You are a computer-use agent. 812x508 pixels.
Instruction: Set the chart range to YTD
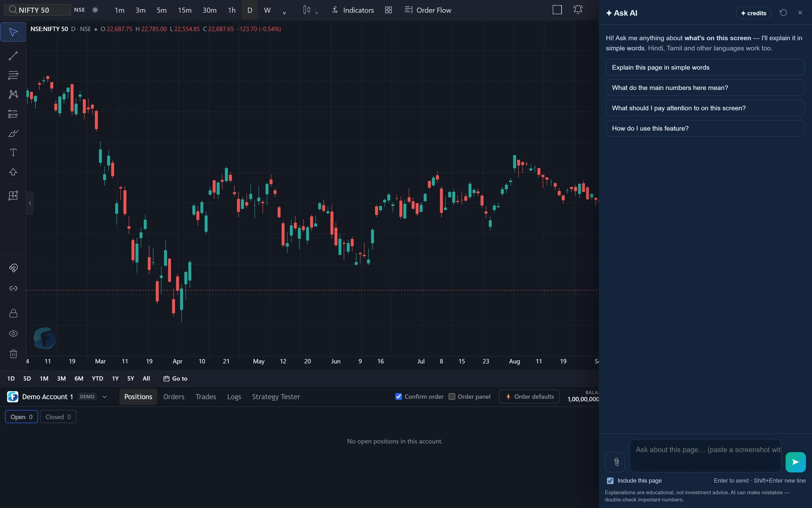point(97,378)
